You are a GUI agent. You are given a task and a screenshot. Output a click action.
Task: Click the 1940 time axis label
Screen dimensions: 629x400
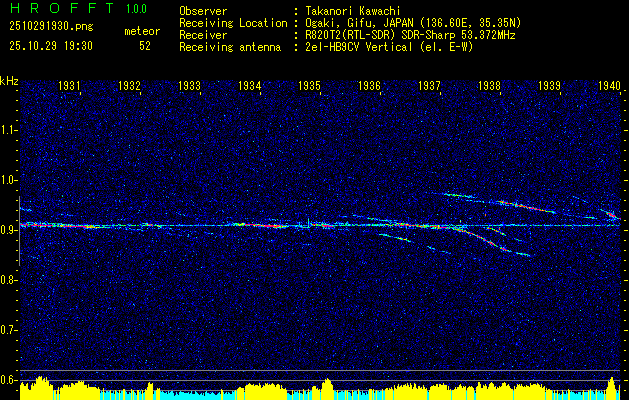click(609, 85)
